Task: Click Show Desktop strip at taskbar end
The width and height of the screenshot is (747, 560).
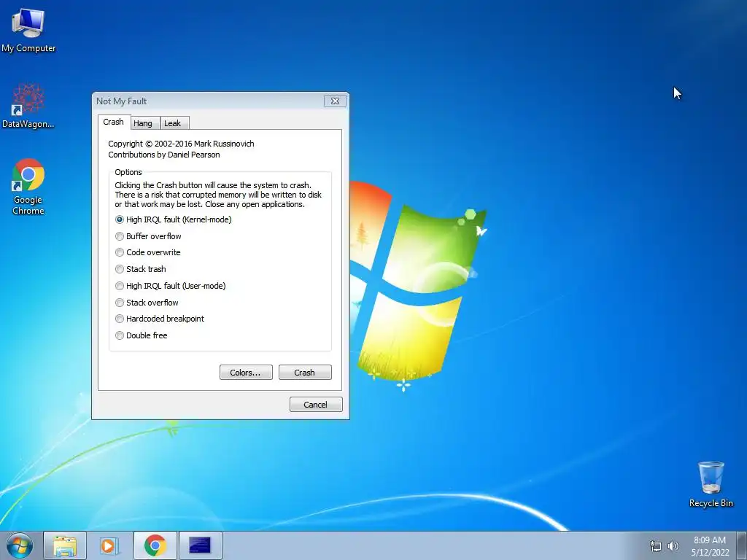Action: coord(742,545)
